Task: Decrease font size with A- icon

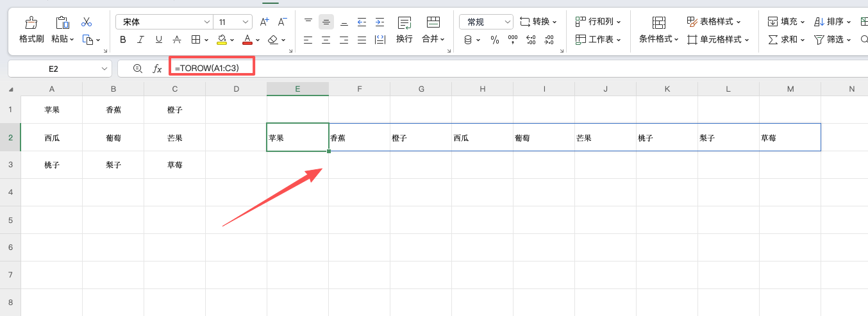Action: (283, 22)
